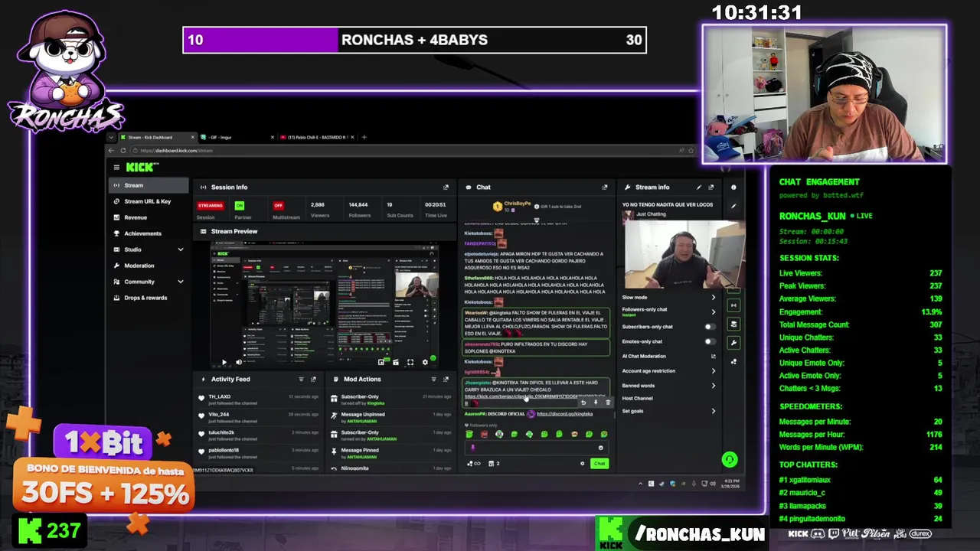The height and width of the screenshot is (551, 980).
Task: Reply to the highlighted Jheampiete message
Action: coord(583,403)
